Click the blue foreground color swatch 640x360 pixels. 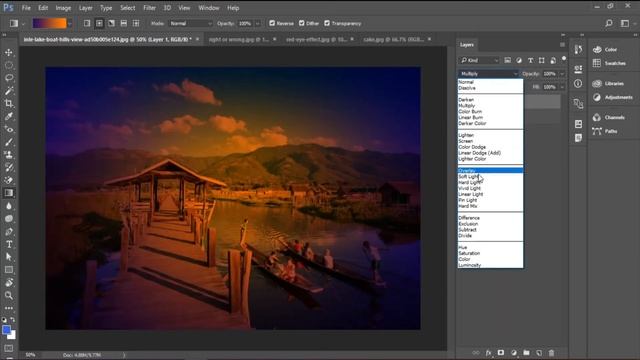pyautogui.click(x=6, y=329)
